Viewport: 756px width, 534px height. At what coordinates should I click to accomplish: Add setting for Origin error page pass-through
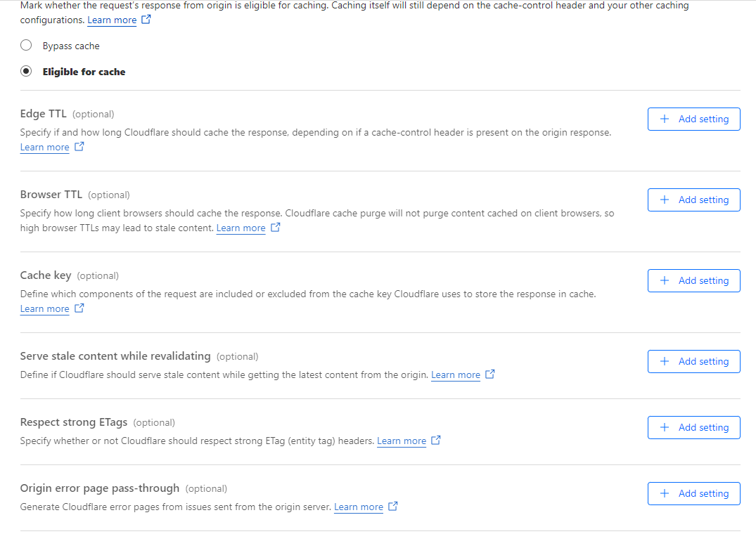tap(693, 494)
